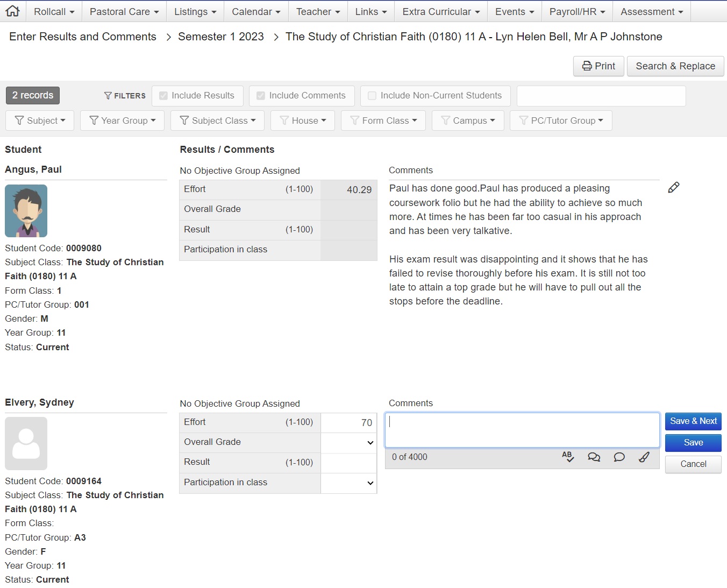
Task: Click the pencil edit icon for Paul's comment
Action: tap(673, 187)
